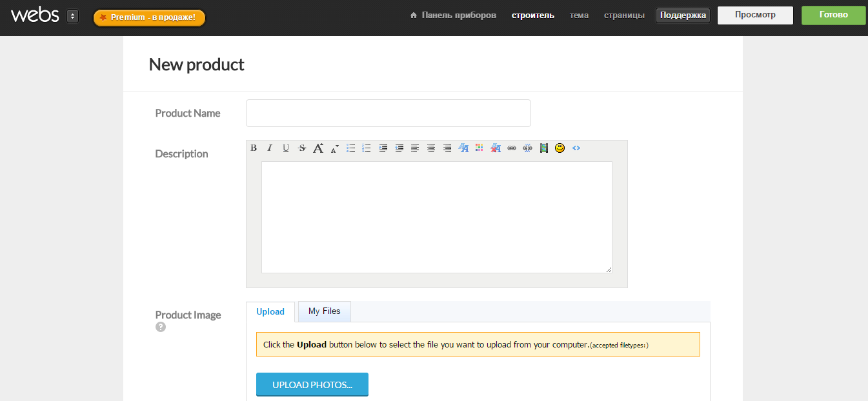Toggle italic formatting in the description editor
Image resolution: width=868 pixels, height=401 pixels.
click(270, 148)
